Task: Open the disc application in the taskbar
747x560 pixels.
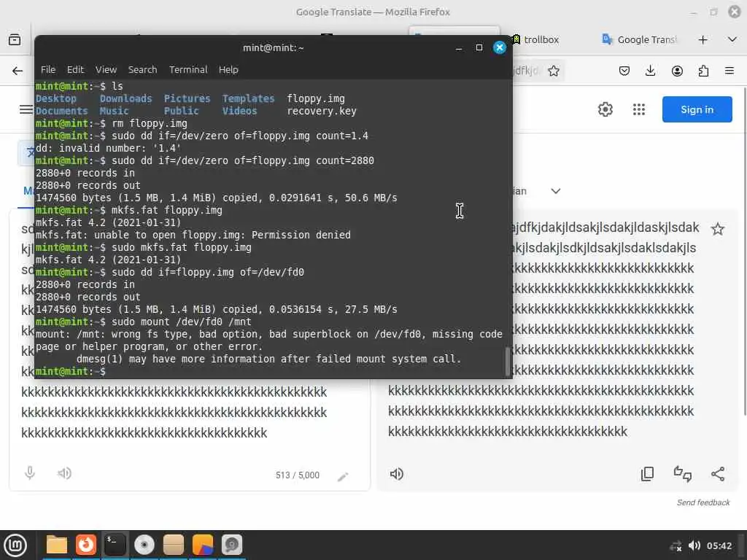Action: coord(144,545)
